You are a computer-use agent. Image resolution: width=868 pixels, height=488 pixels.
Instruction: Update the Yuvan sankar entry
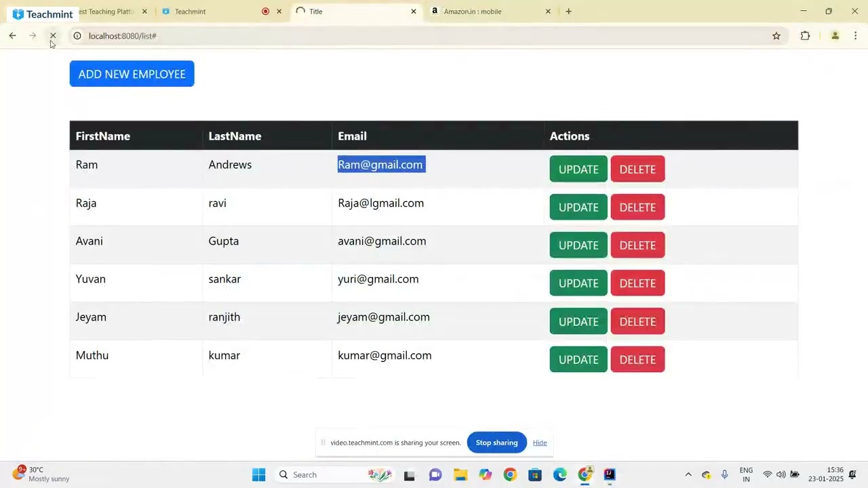tap(578, 283)
